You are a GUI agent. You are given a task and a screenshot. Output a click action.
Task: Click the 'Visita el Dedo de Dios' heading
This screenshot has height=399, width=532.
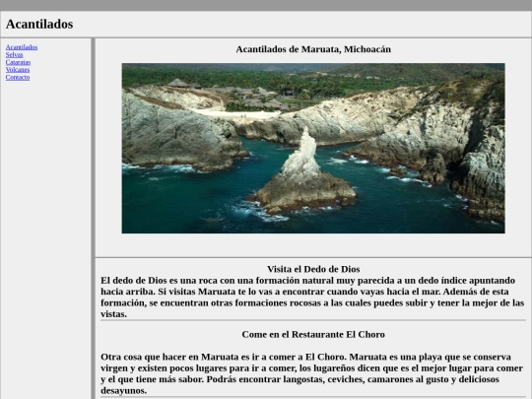[x=313, y=269]
